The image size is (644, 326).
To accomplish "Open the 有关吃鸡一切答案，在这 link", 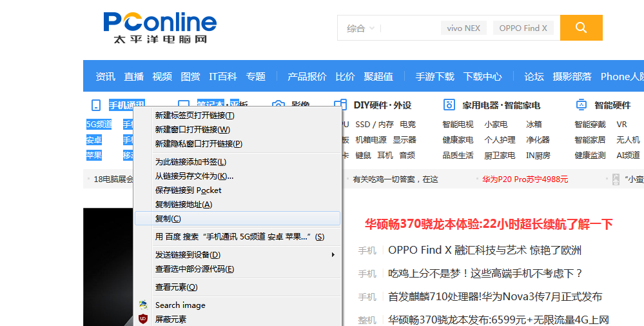I will click(x=396, y=179).
